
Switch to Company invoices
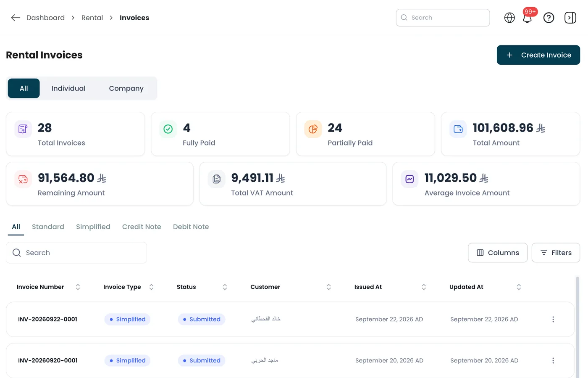click(126, 88)
